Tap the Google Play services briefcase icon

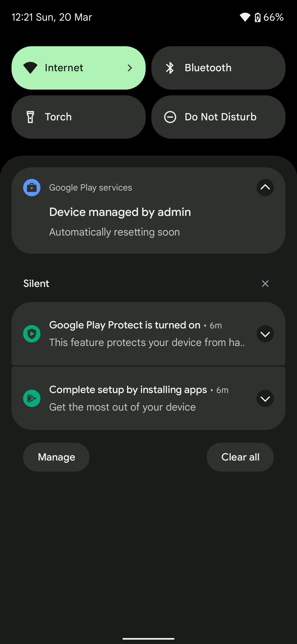tap(32, 187)
